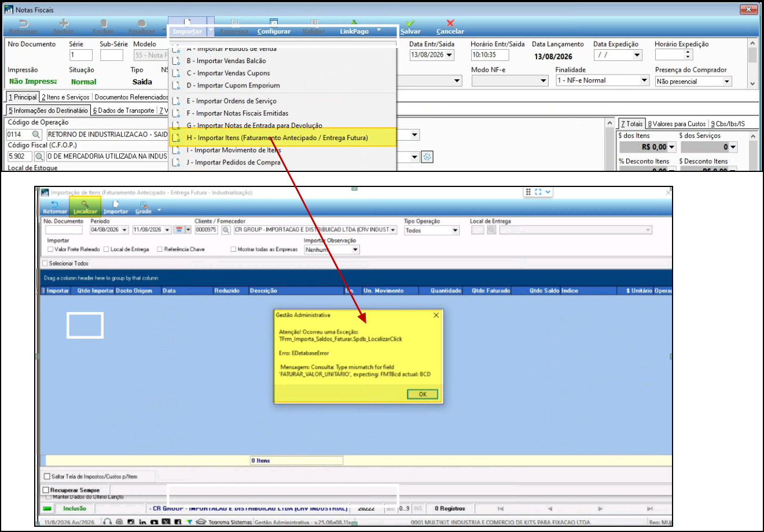Click the Cancelar red X icon

450,24
